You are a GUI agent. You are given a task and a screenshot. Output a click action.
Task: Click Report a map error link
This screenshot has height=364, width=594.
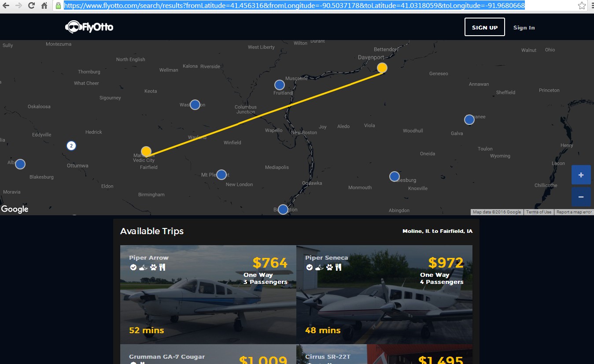[x=574, y=212]
